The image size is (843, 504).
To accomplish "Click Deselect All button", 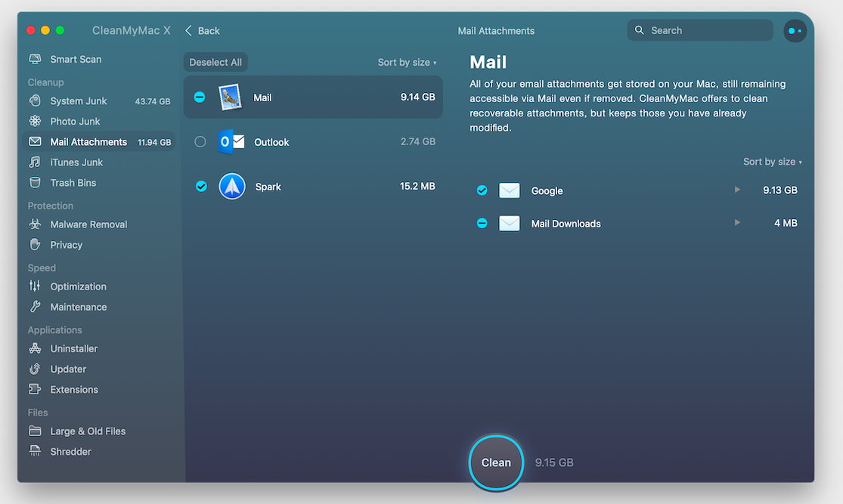I will coord(215,62).
